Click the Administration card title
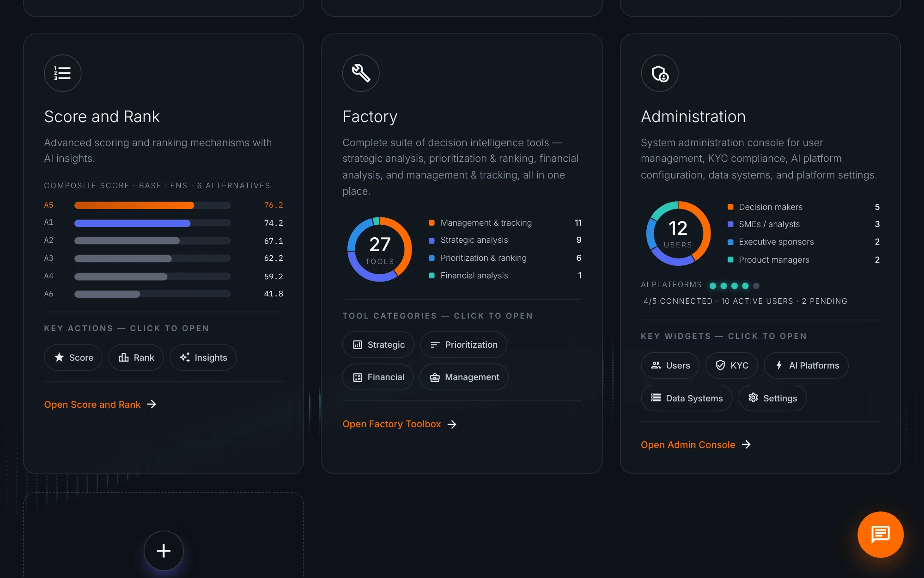The image size is (924, 578). tap(693, 117)
